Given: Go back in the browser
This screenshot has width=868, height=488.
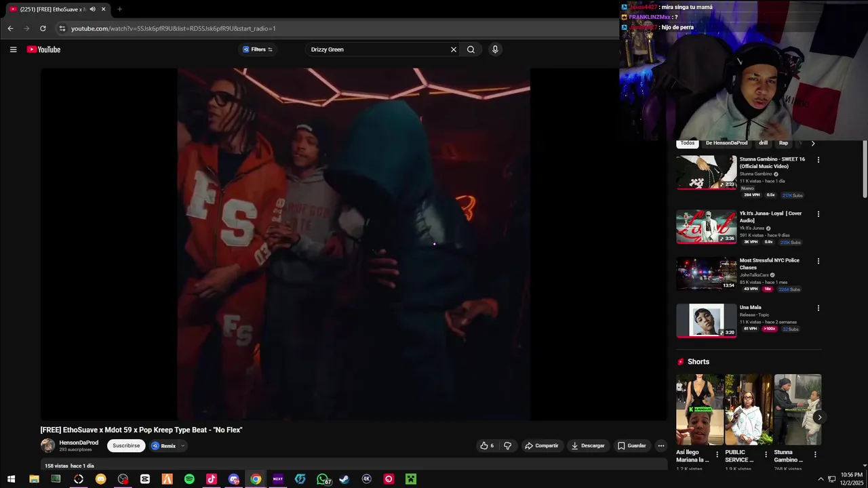Looking at the screenshot, I should click(10, 28).
